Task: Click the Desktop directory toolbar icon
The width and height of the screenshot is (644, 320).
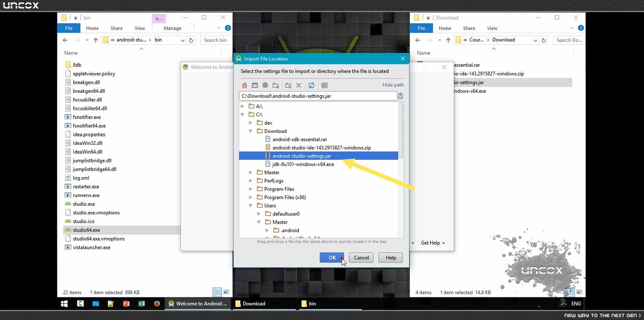Action: [x=254, y=85]
